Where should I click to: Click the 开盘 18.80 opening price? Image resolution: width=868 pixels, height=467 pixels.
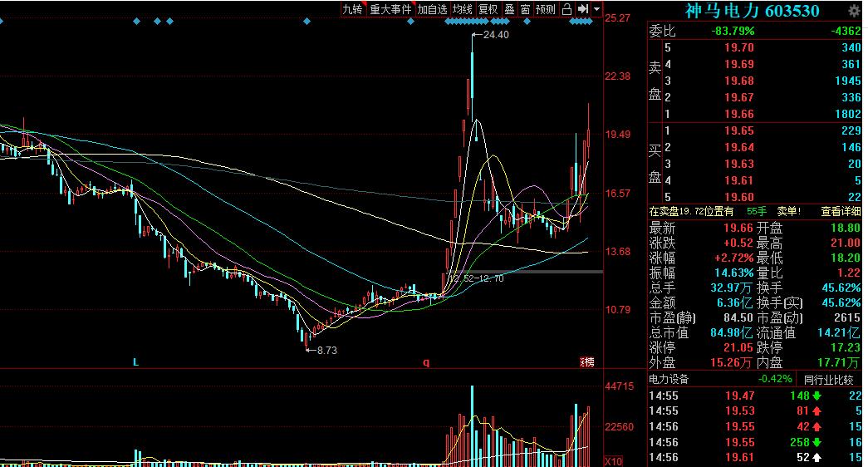pyautogui.click(x=846, y=228)
